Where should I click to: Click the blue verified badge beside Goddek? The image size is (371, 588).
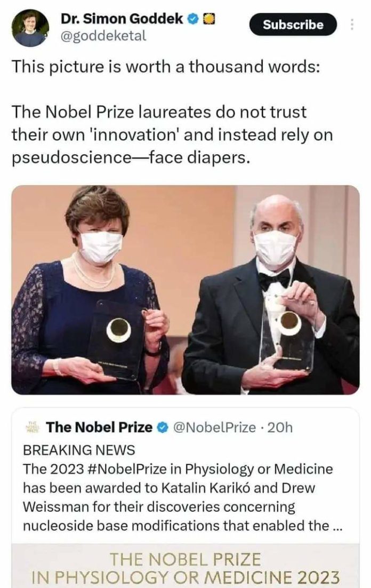[192, 18]
